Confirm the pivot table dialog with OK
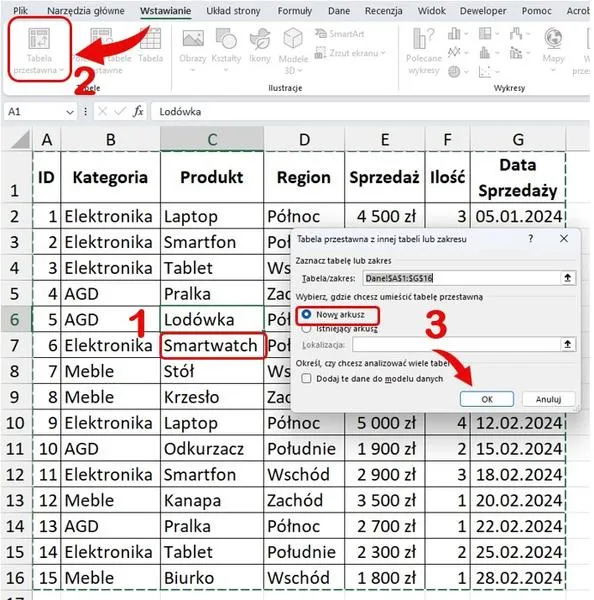Image resolution: width=594 pixels, height=600 pixels. 486,399
